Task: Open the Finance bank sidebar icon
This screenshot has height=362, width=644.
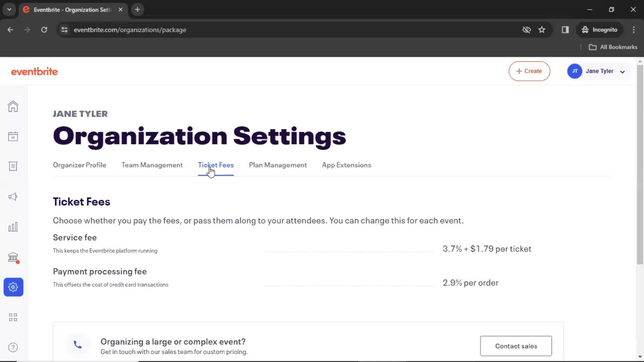Action: click(13, 257)
